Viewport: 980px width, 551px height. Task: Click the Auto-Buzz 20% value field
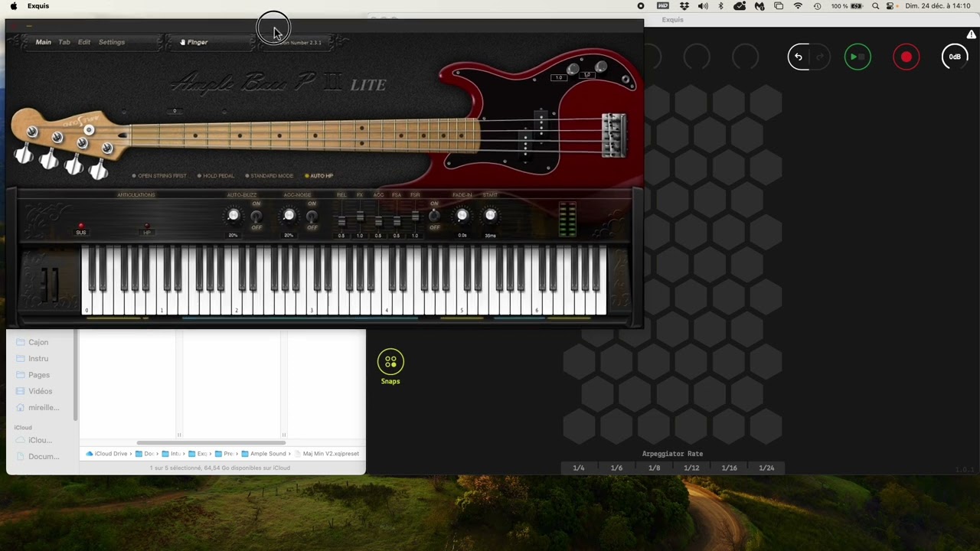pos(234,236)
